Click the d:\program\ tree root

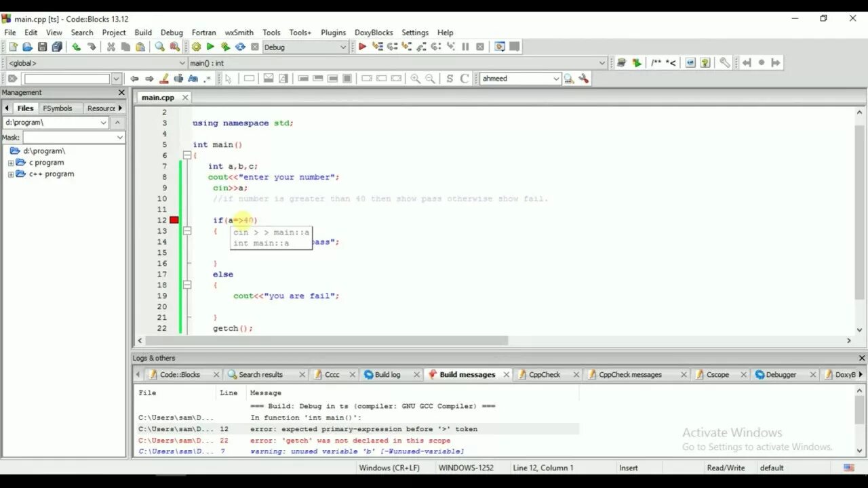44,151
